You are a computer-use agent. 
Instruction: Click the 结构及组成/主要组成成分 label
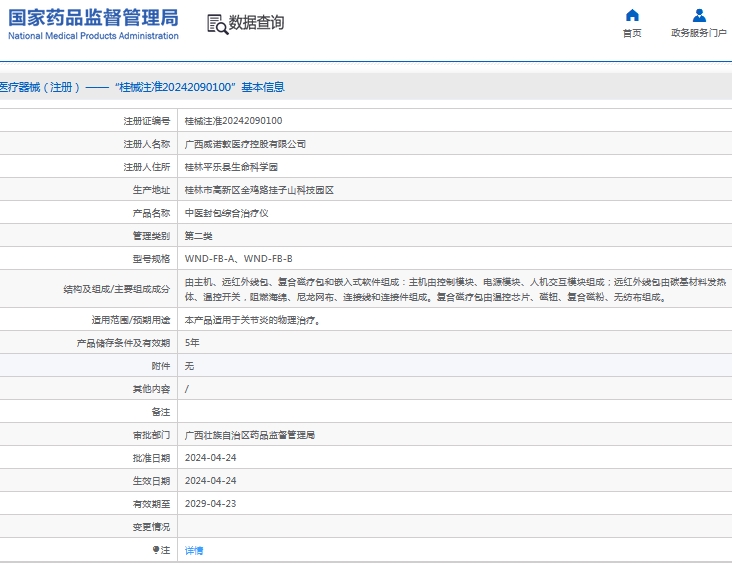117,289
